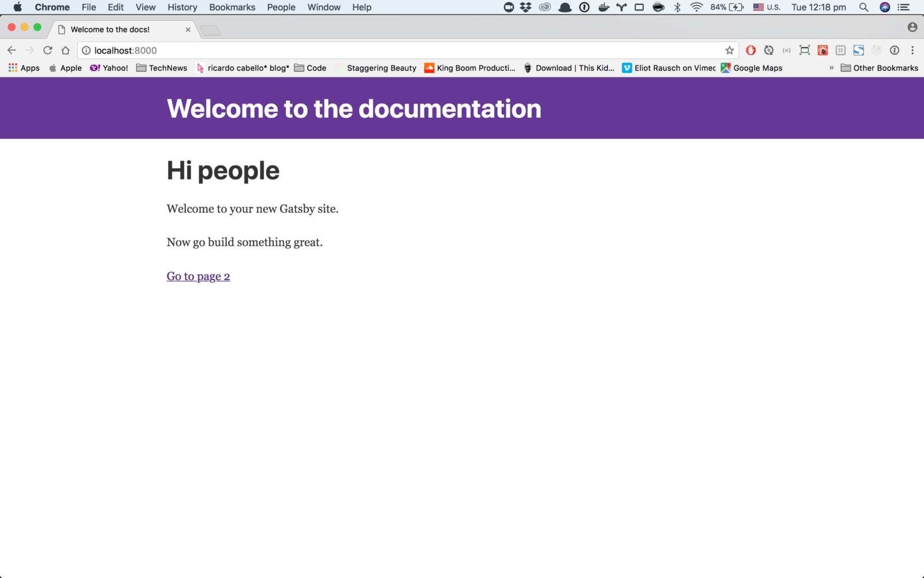
Task: Open the bowler hat menu bar icon
Action: (x=565, y=7)
